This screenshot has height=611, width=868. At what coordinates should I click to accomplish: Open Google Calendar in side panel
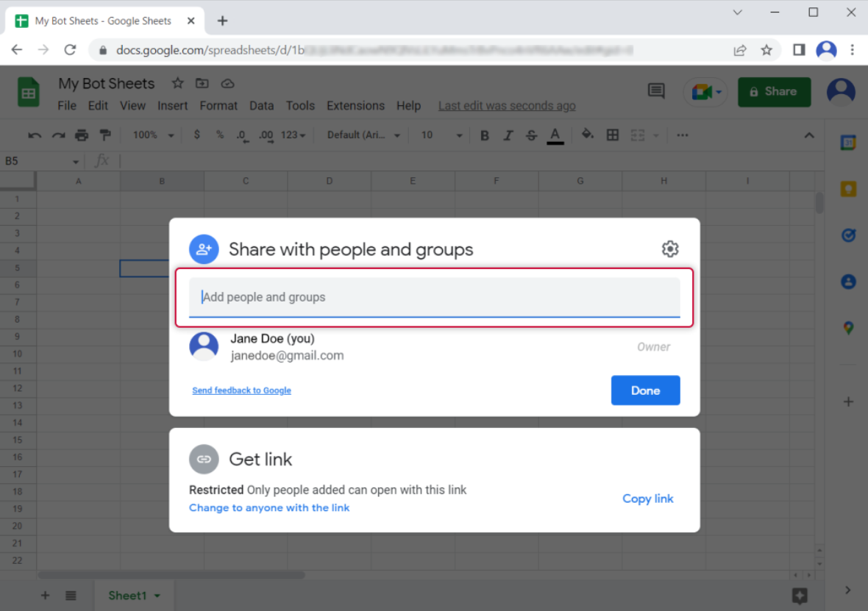[848, 143]
